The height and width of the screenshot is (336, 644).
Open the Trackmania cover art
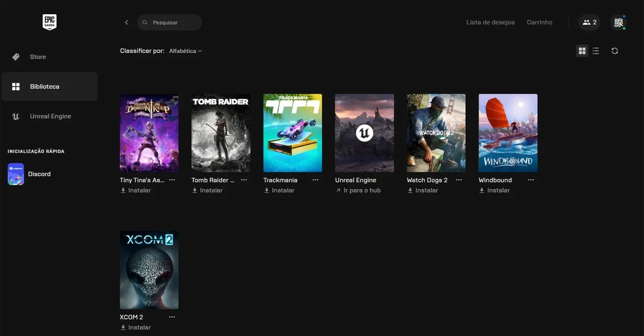pos(293,133)
